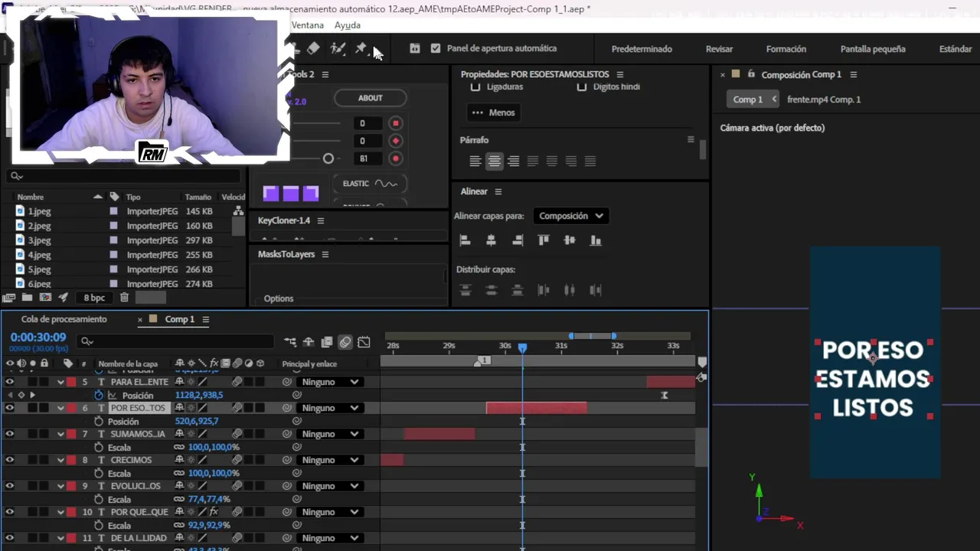Click red circle keyframe button in tools panel
The image size is (980, 551).
click(395, 158)
